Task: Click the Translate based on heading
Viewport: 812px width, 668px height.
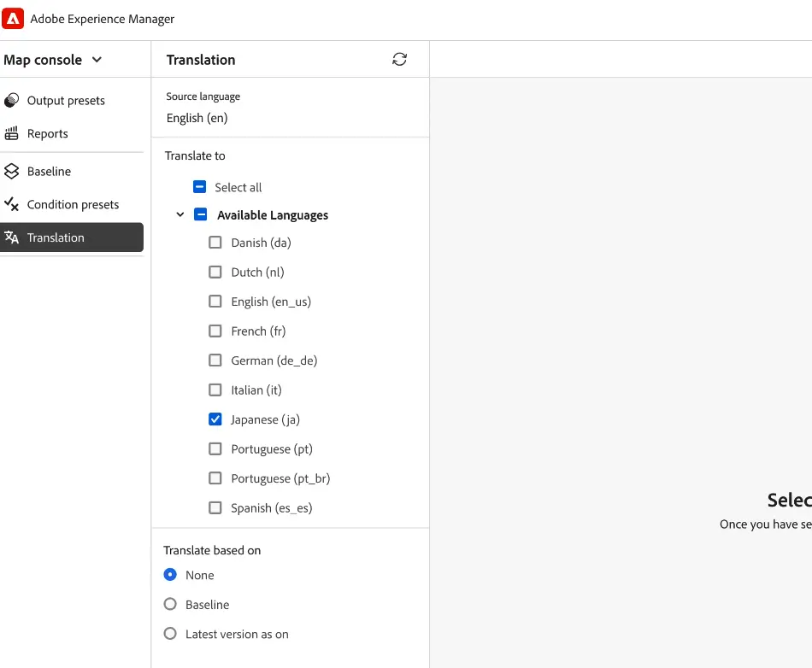Action: (212, 550)
